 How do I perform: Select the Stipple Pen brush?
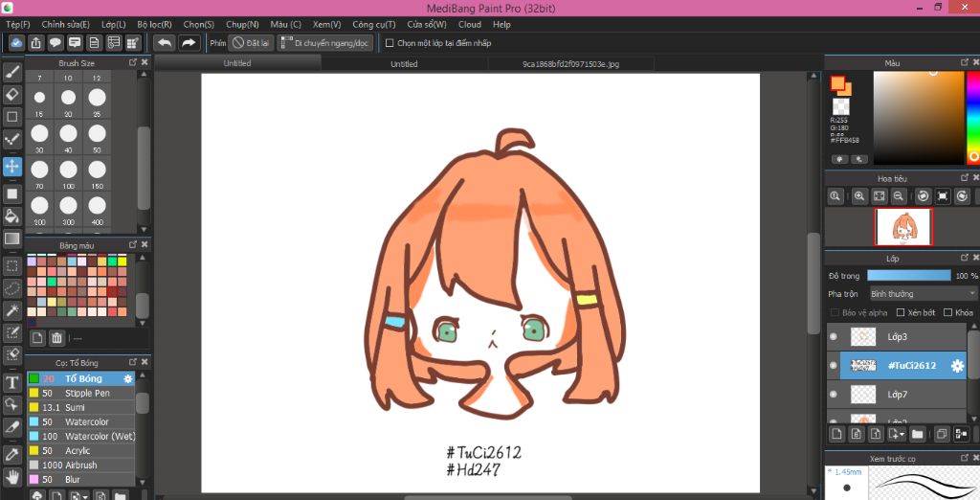81,393
